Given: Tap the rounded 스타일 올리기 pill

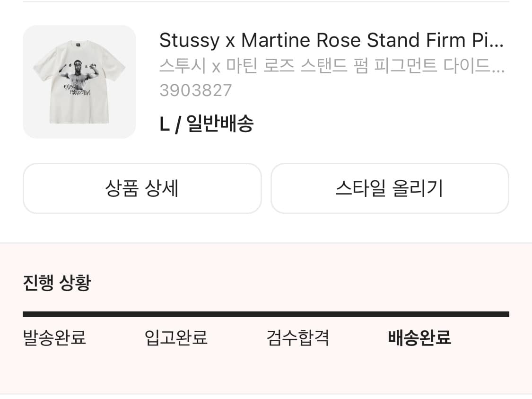Looking at the screenshot, I should (390, 188).
